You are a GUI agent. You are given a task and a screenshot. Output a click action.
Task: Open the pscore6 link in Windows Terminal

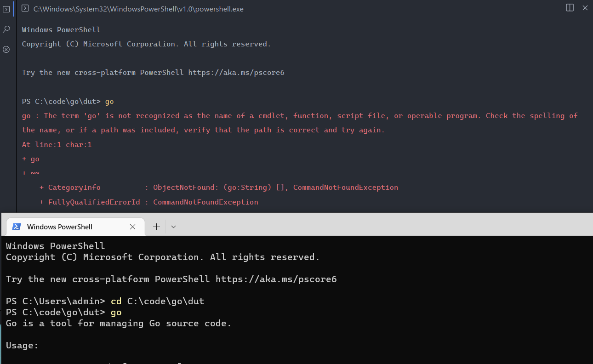(x=275, y=279)
